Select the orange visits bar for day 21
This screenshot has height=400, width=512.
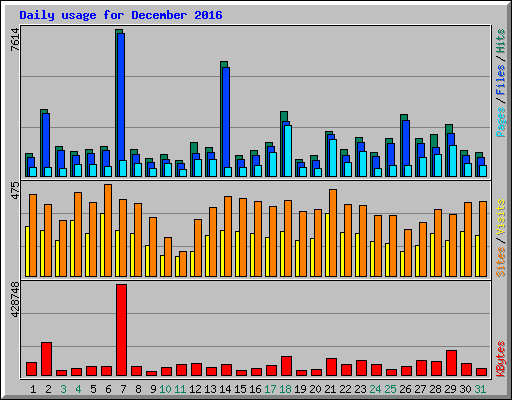pos(333,233)
